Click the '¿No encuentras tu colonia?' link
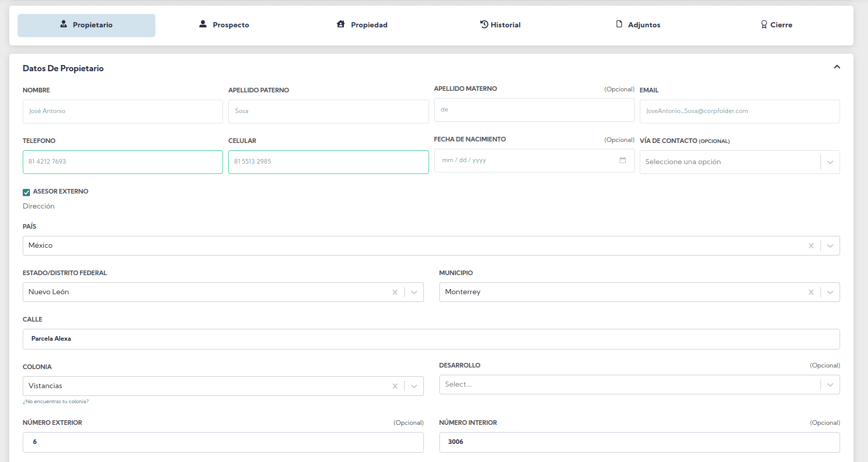The image size is (868, 462). coord(56,402)
